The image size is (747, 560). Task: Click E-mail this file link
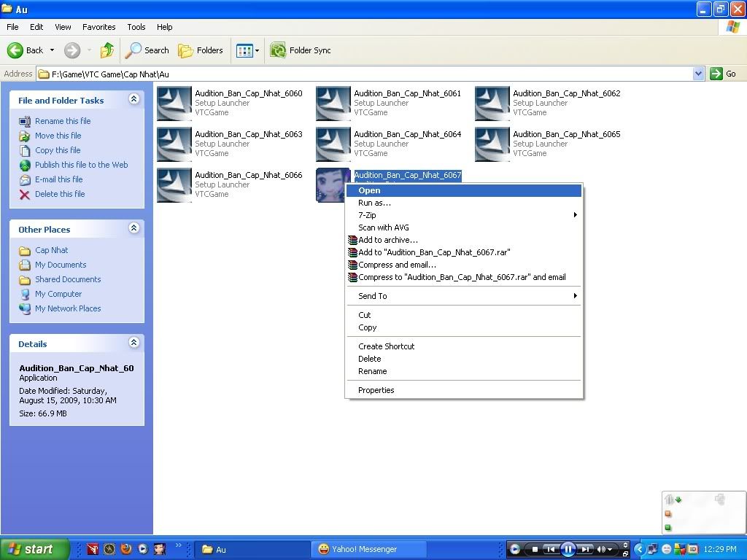(58, 179)
